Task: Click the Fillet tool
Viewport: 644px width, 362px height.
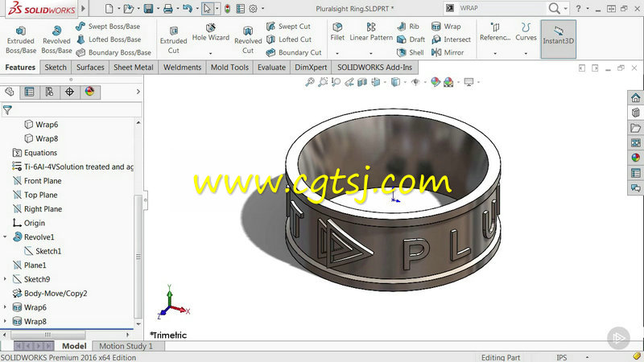Action: (337, 32)
